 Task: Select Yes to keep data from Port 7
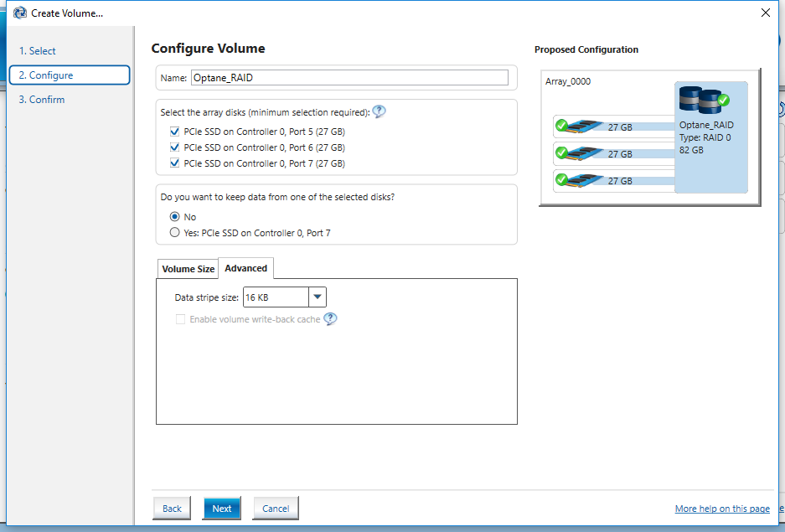coord(175,233)
